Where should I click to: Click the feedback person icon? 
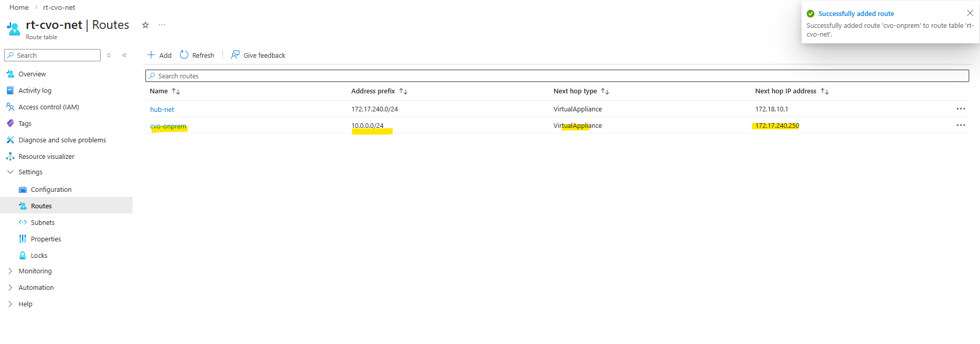click(235, 55)
